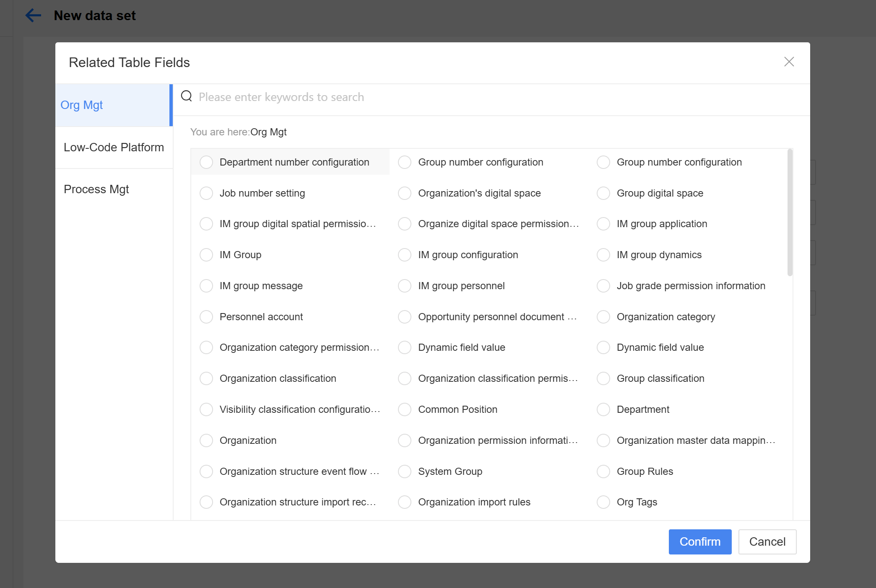
Task: Pick the Common Position radio button
Action: [x=405, y=409]
